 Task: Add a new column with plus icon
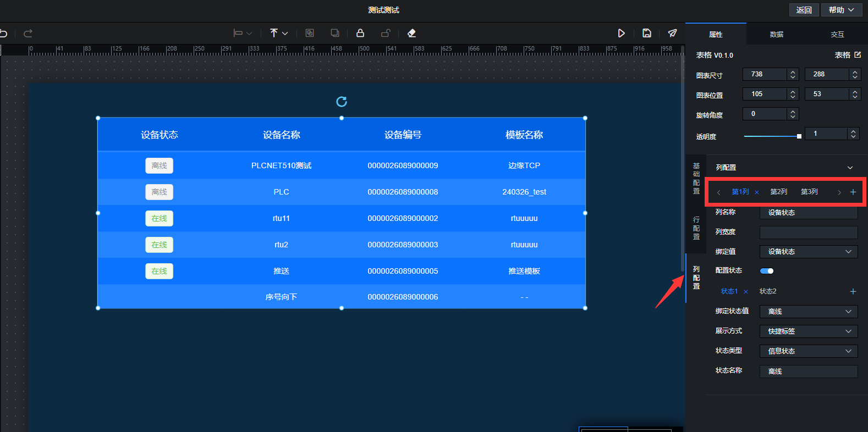[x=853, y=192]
